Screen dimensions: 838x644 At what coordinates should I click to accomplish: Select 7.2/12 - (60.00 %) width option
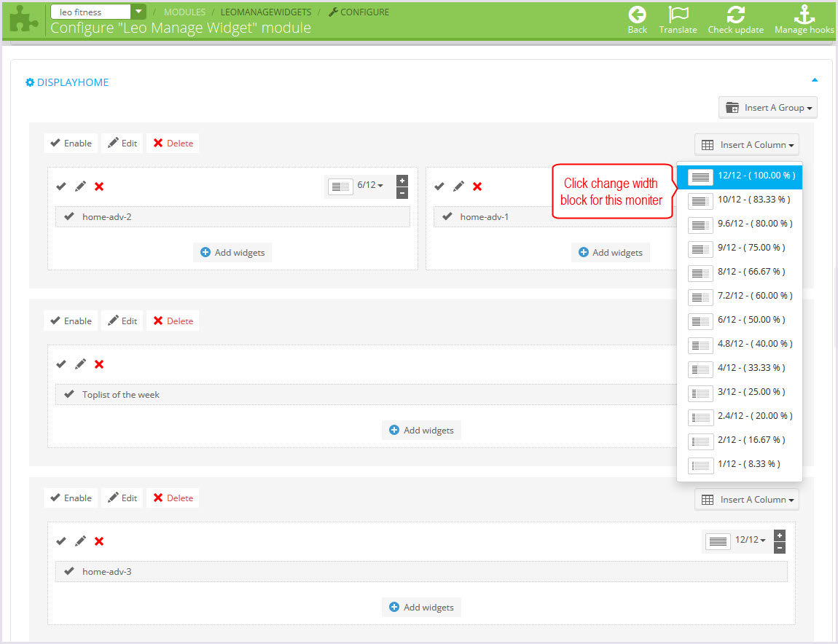[740, 296]
